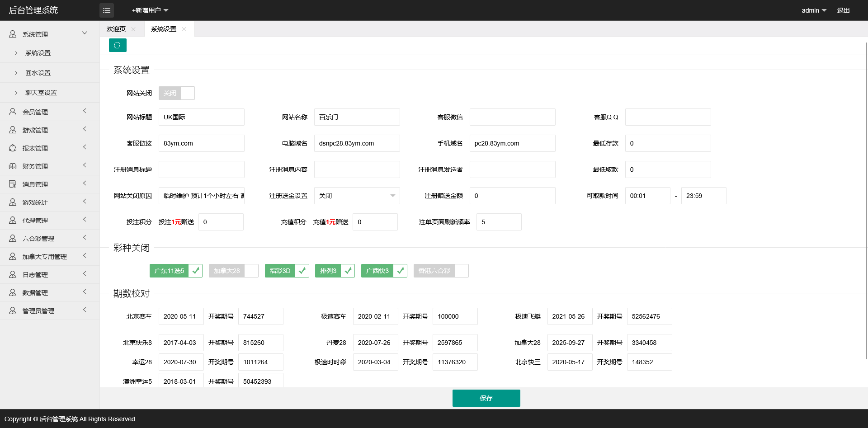The height and width of the screenshot is (428, 868).
Task: Click the 财务管理 book icon
Action: coord(13,166)
